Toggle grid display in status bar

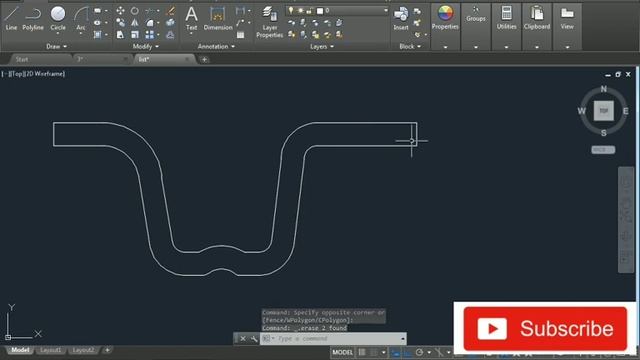(362, 352)
